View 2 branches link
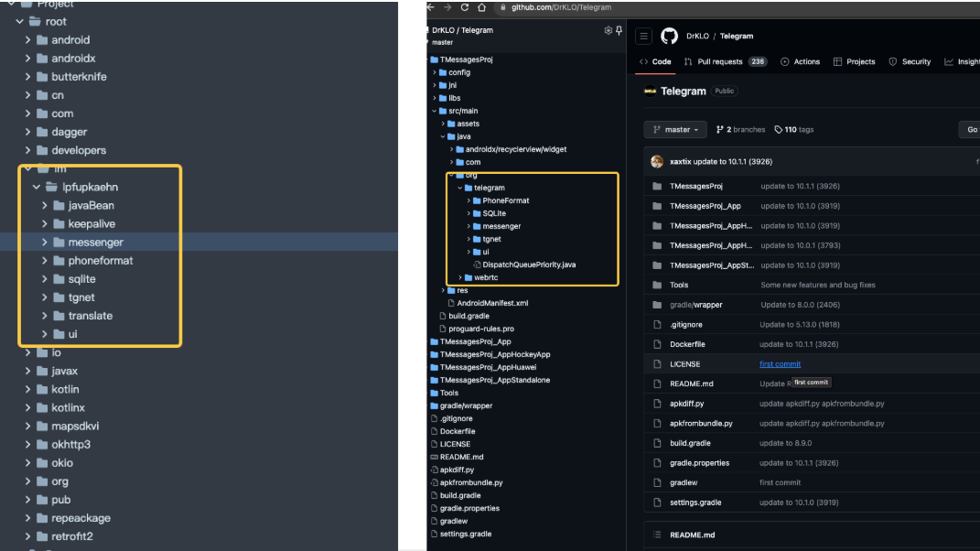 coord(740,129)
